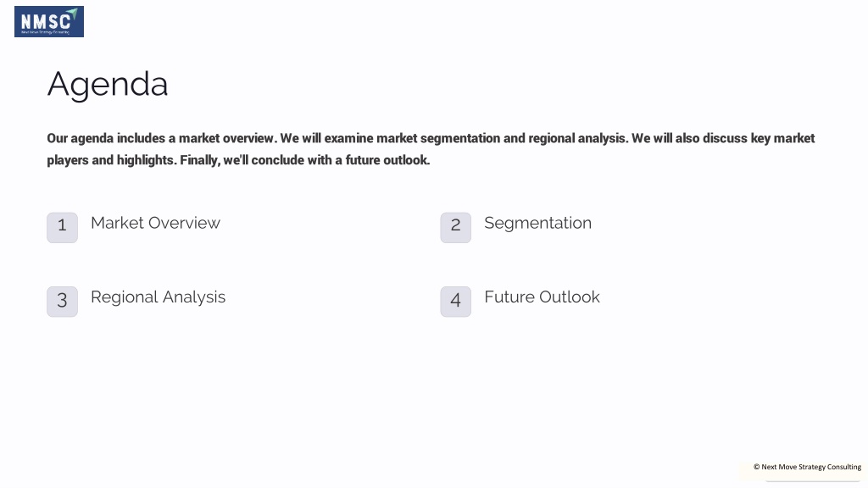The height and width of the screenshot is (488, 868).
Task: Click the Next Move Strategy Consulting copyright
Action: (x=807, y=467)
